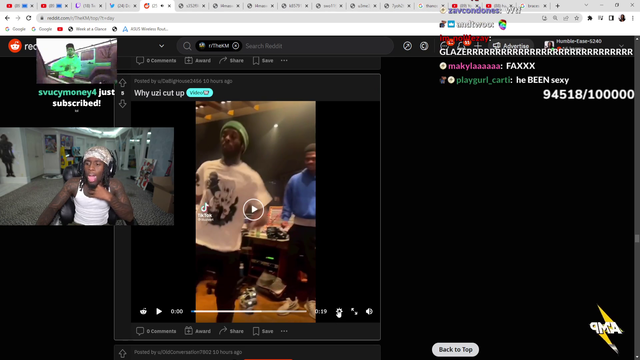Click the Reddit search magnifier icon
This screenshot has height=360, width=640.
coord(187,46)
